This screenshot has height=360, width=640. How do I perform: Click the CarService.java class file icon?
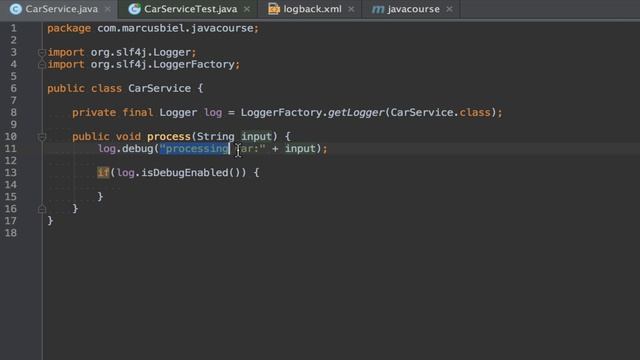tap(16, 9)
